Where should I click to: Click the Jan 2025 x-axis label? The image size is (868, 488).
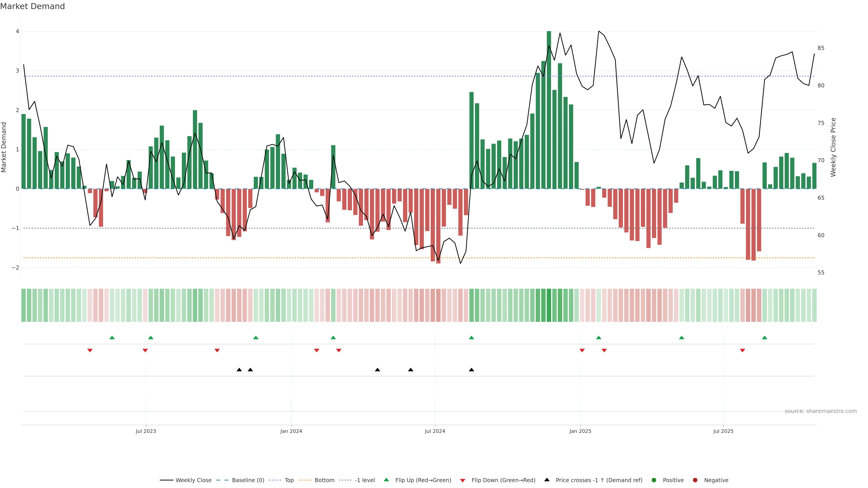pyautogui.click(x=580, y=431)
